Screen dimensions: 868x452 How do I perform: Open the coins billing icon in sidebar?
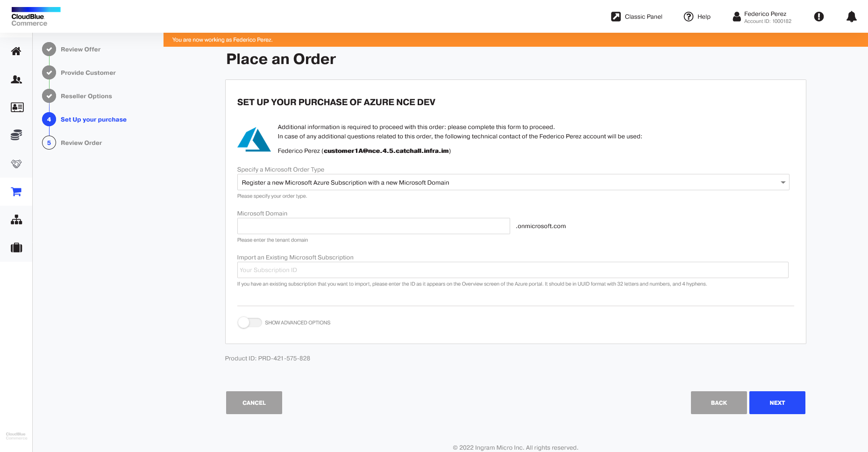click(x=16, y=136)
